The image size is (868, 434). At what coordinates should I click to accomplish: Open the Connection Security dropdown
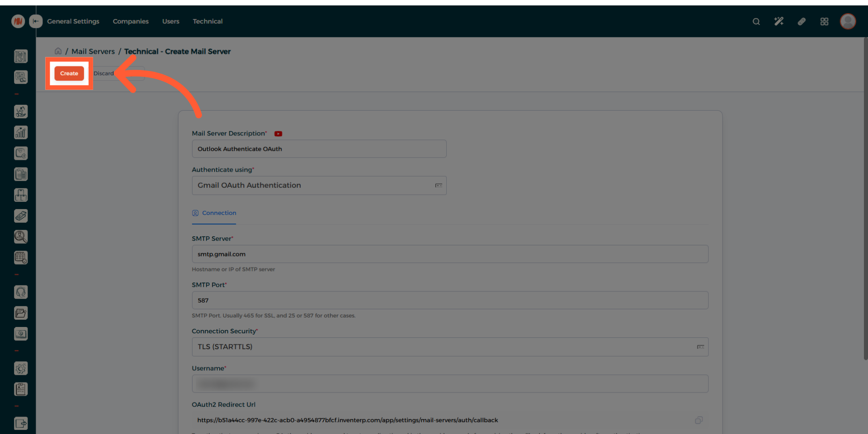[450, 347]
